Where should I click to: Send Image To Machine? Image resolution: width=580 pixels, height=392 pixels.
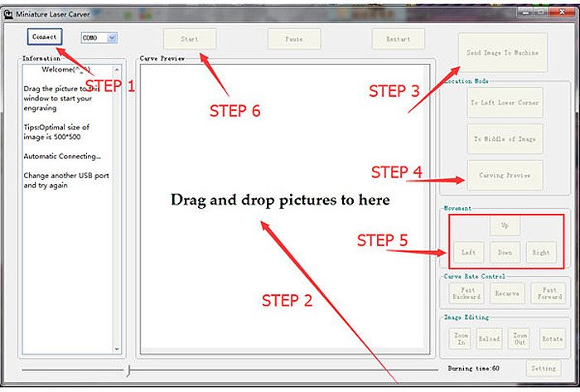tap(503, 53)
